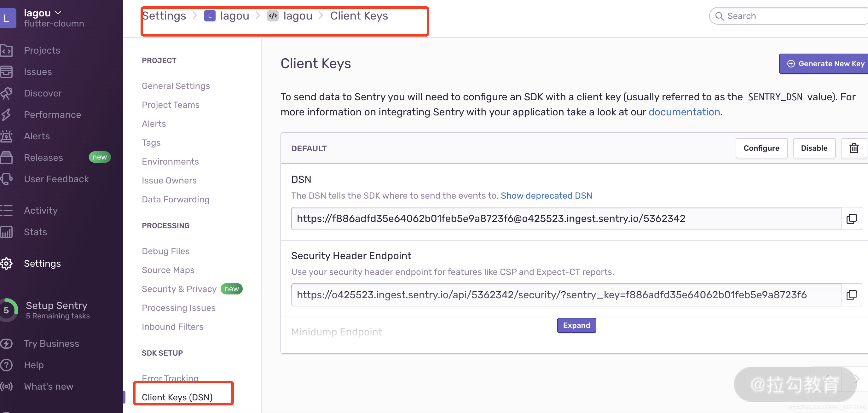Open Projects in the sidebar
Image resolution: width=868 pixels, height=413 pixels.
[x=42, y=50]
